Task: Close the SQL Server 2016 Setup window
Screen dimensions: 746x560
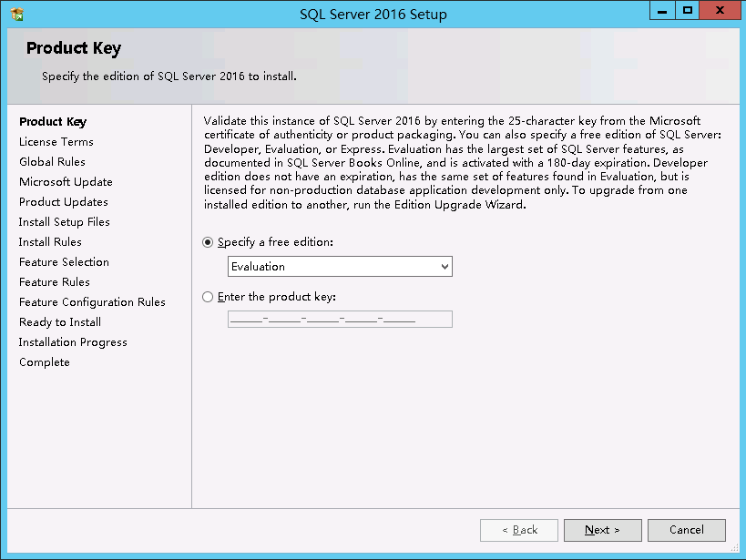Action: point(720,10)
